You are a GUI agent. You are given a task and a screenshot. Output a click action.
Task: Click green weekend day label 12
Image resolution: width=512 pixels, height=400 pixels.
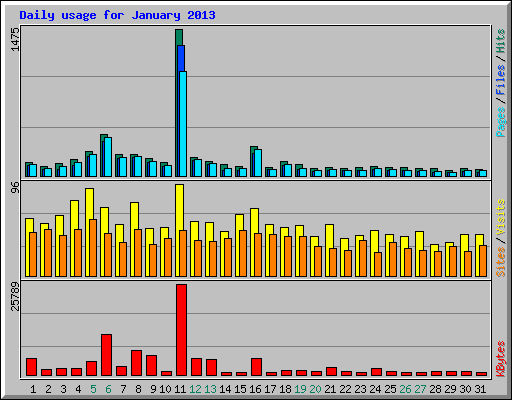pyautogui.click(x=195, y=389)
